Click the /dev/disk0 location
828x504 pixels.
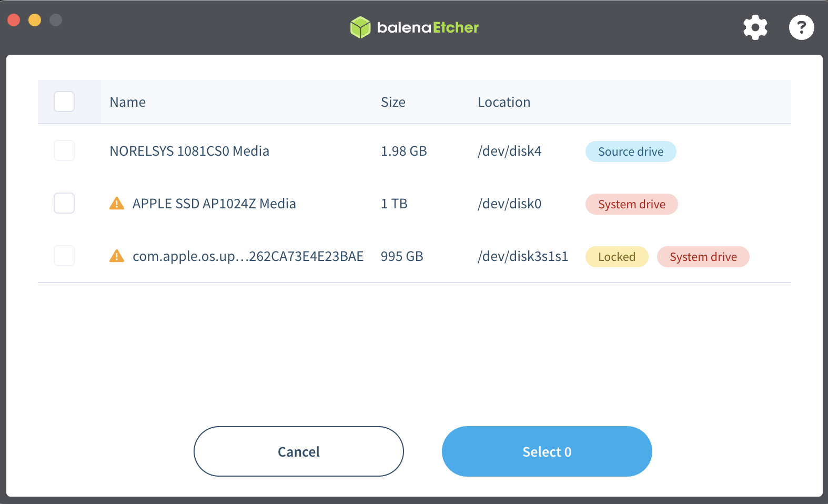point(510,204)
